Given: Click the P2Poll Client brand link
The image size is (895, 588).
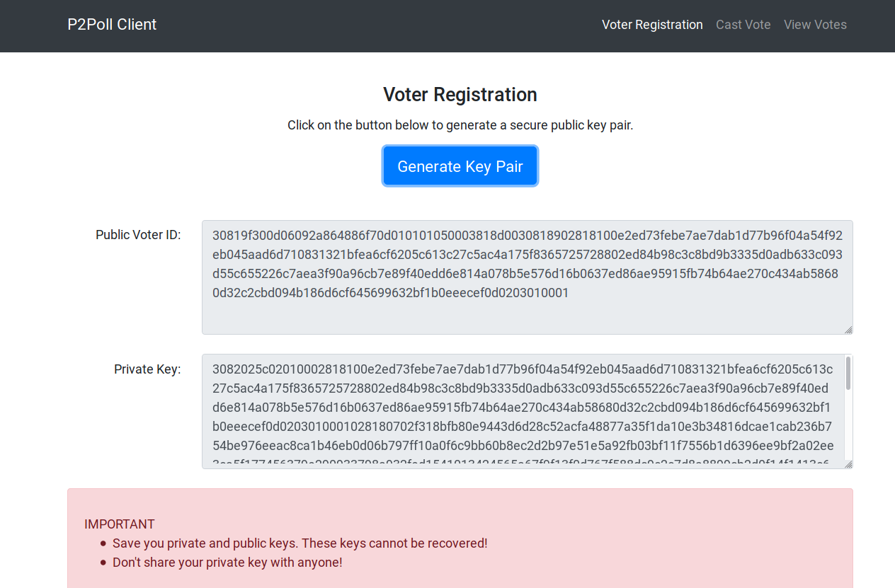Looking at the screenshot, I should coord(112,25).
